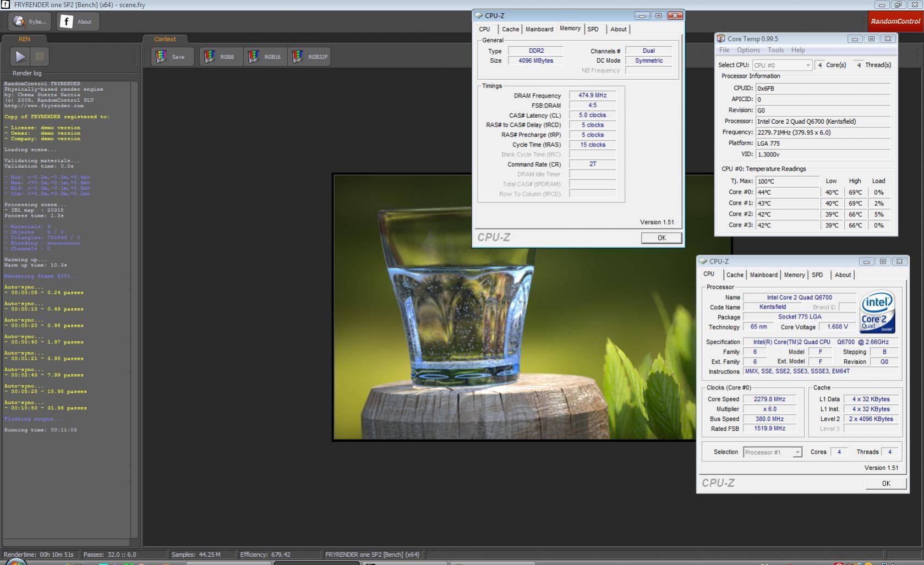Expand Processor #1 selection dropdown
This screenshot has height=565, width=924.
pos(772,452)
